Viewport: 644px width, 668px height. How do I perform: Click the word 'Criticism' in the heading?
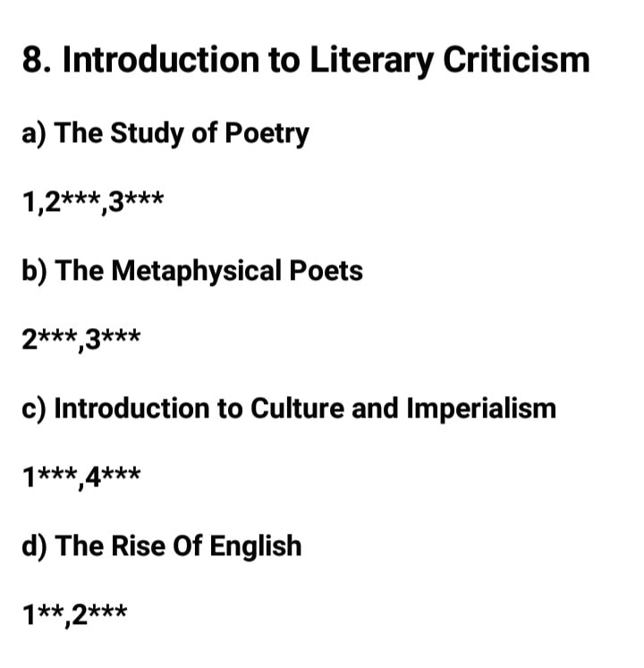coord(516,60)
